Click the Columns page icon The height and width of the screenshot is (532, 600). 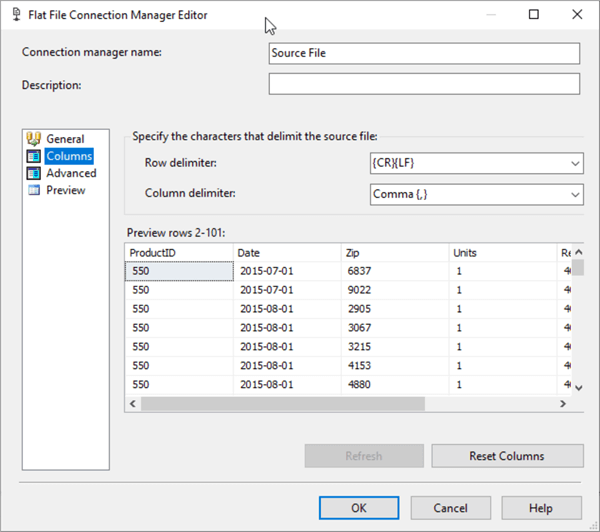(33, 156)
